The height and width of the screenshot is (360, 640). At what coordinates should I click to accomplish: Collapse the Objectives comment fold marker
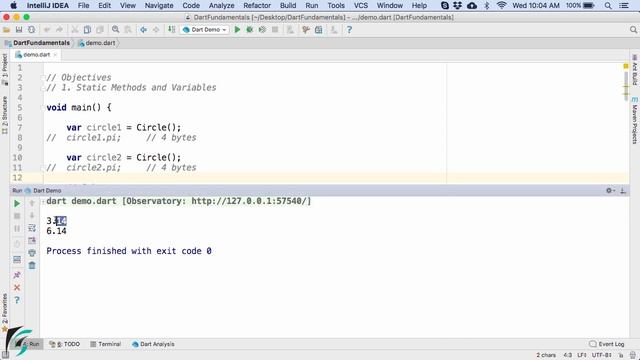click(x=42, y=78)
